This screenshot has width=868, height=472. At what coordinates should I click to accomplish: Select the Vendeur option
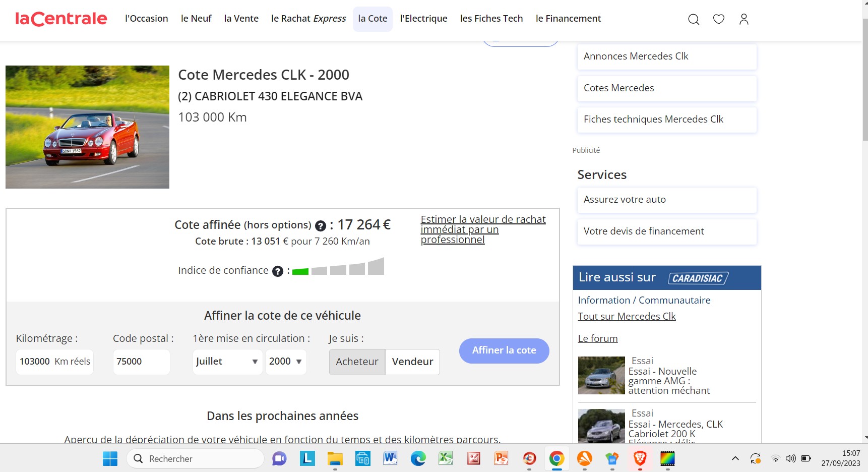coord(412,362)
